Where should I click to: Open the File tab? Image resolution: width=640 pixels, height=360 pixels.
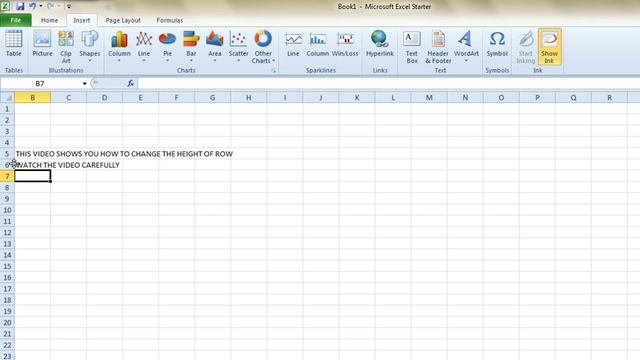(16, 20)
